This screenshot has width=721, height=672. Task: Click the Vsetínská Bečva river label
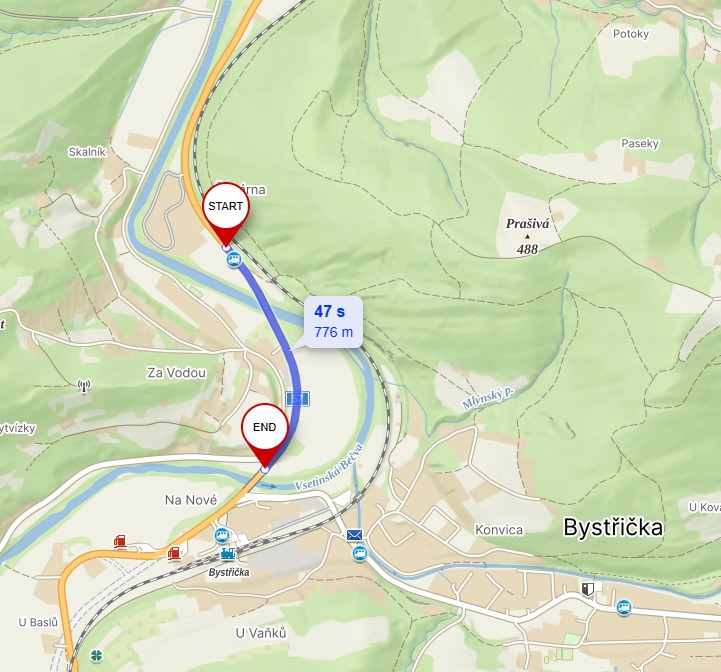click(x=329, y=468)
